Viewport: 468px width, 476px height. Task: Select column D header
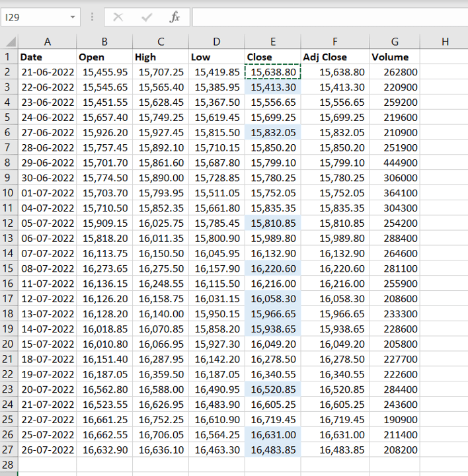point(217,42)
